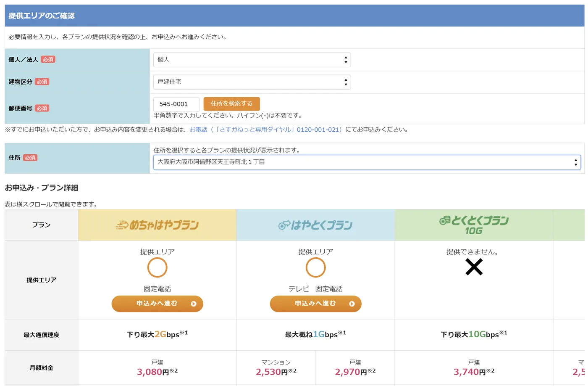
Task: Click 最大概ね1Gbps speed text
Action: (315, 334)
